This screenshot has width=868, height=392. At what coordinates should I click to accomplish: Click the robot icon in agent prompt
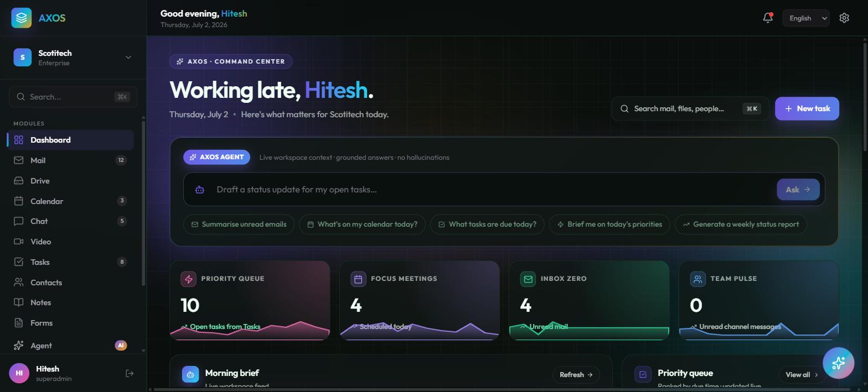pos(200,190)
